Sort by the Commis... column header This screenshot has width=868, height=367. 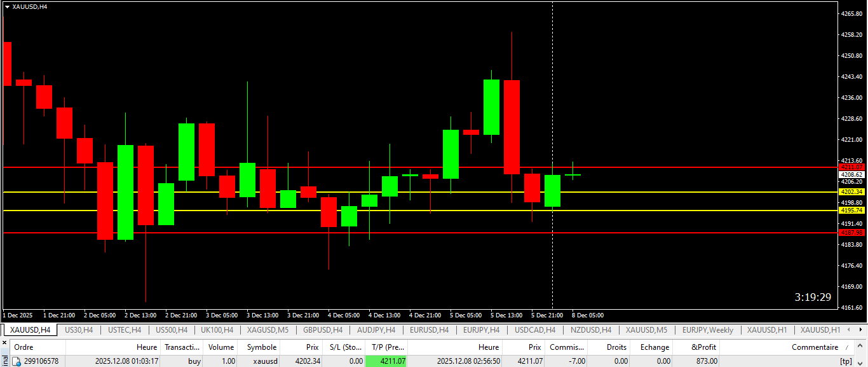[x=566, y=347]
